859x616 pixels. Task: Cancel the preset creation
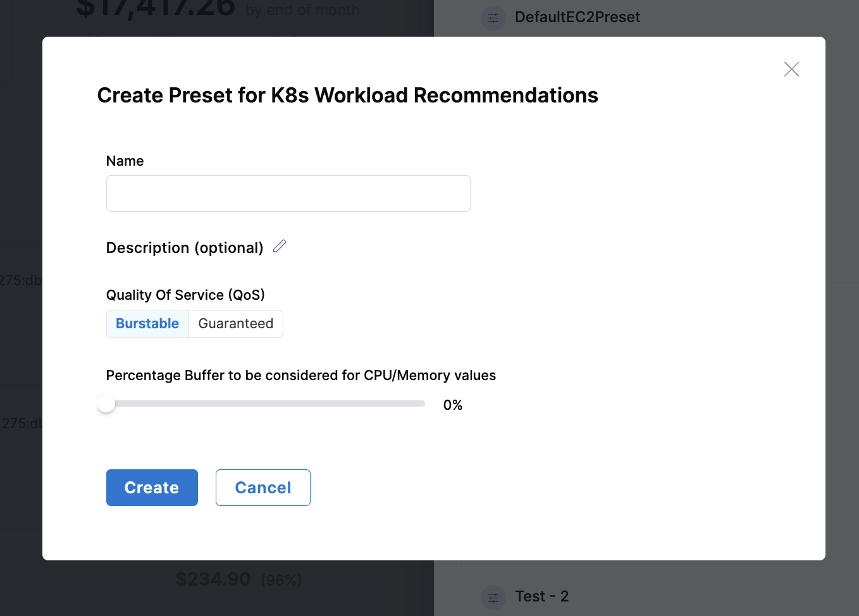click(263, 488)
